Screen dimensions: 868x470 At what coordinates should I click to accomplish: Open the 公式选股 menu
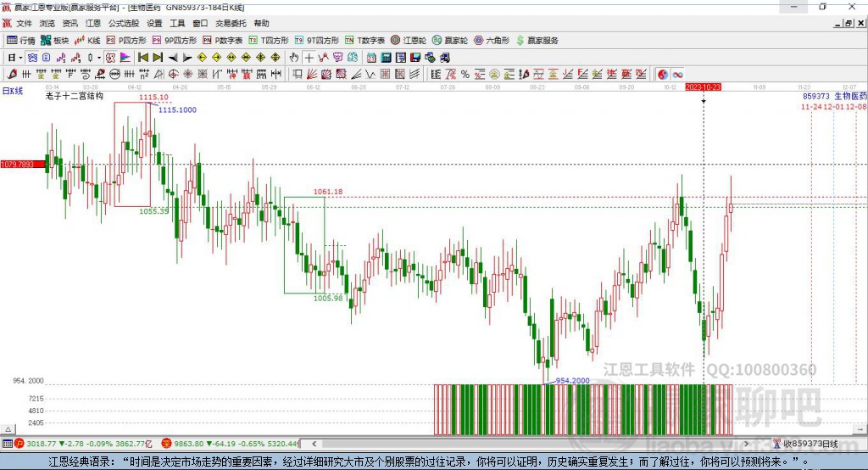[x=123, y=23]
